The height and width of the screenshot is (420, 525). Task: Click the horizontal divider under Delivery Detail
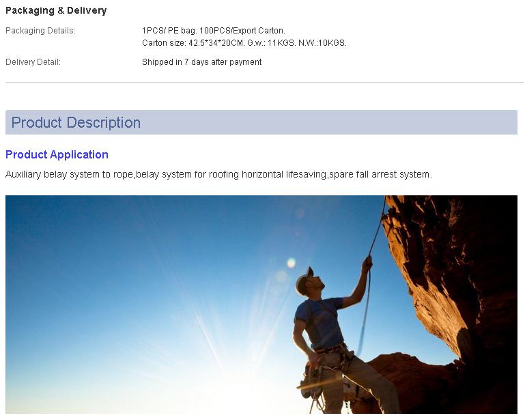tap(264, 82)
